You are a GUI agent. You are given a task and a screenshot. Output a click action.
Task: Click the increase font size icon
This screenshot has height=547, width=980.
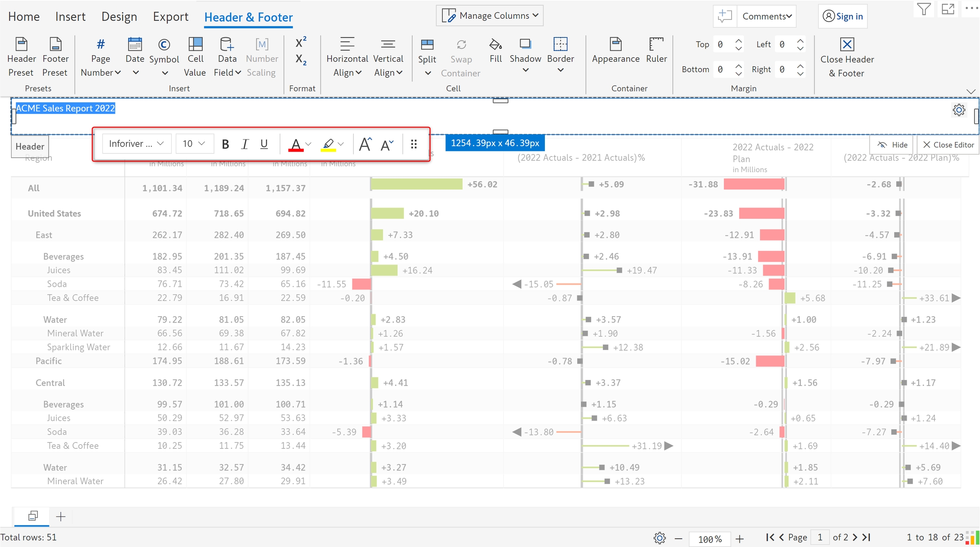tap(365, 144)
